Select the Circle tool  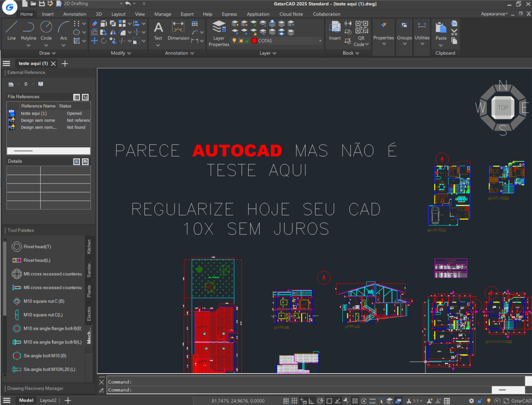point(46,28)
